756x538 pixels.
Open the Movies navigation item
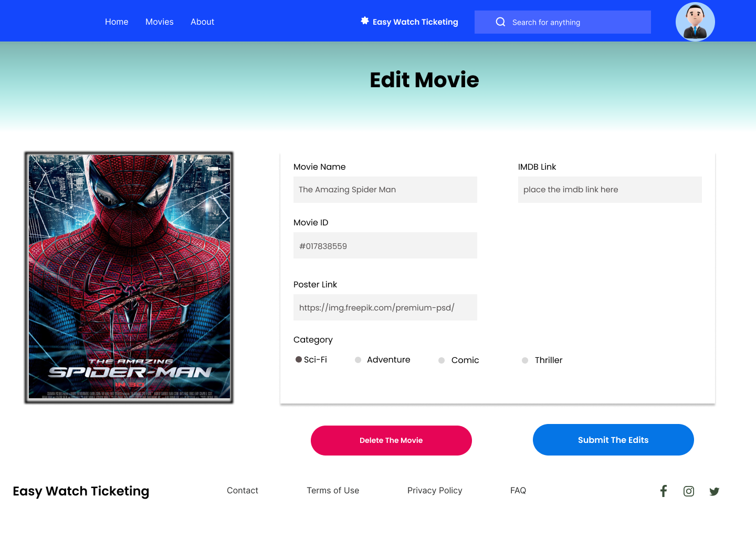(160, 22)
